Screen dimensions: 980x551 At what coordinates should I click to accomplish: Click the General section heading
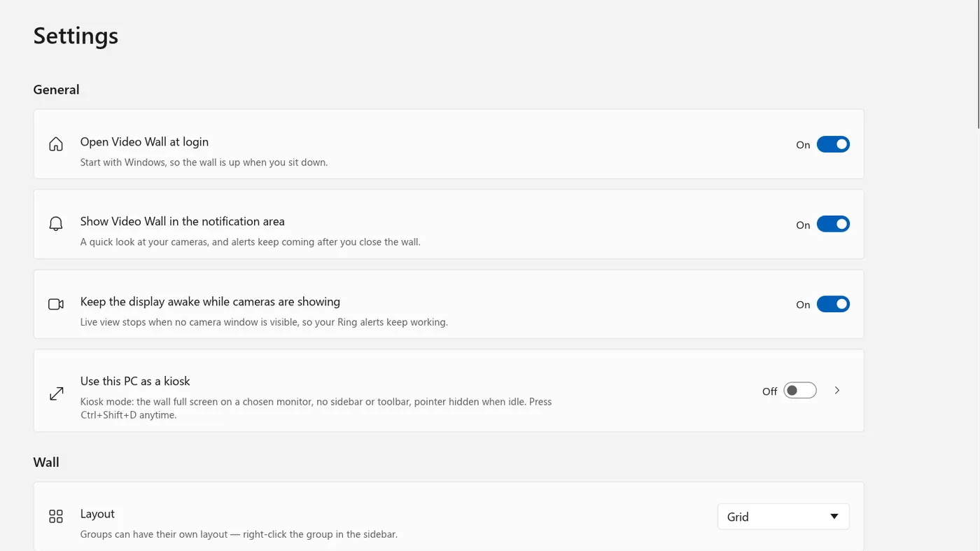tap(56, 90)
